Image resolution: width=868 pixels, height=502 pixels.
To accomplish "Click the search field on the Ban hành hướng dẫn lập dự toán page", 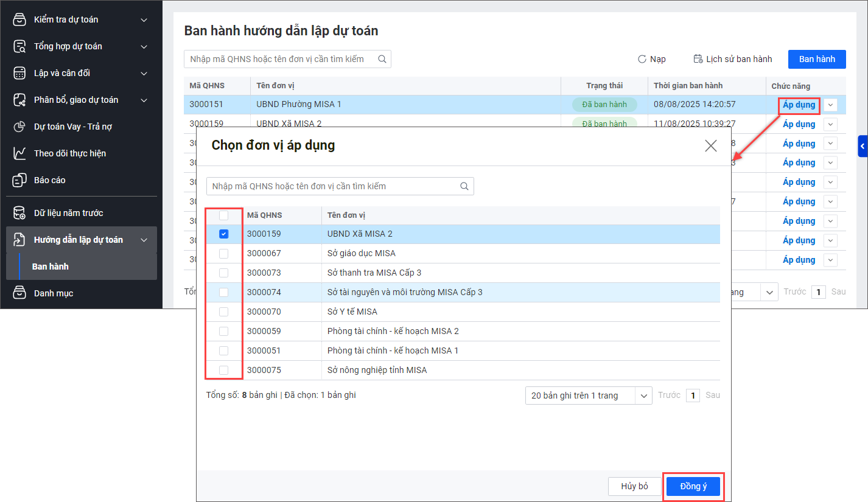I will 287,59.
